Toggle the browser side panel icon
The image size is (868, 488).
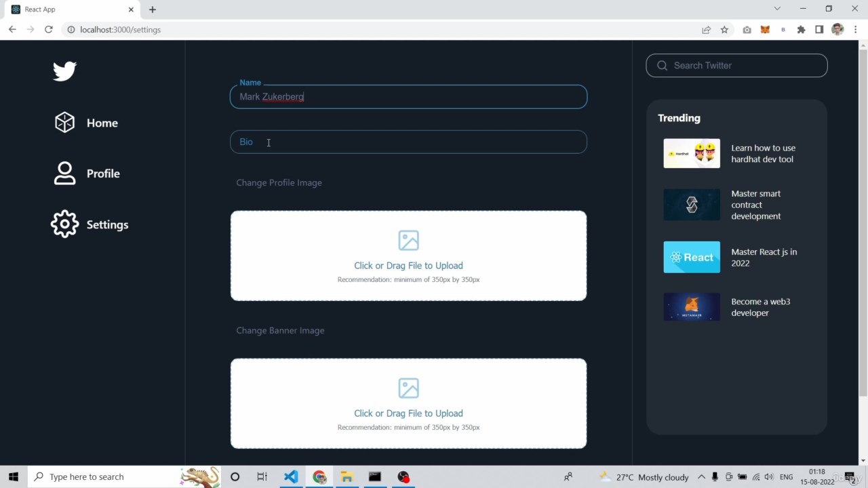coord(819,30)
